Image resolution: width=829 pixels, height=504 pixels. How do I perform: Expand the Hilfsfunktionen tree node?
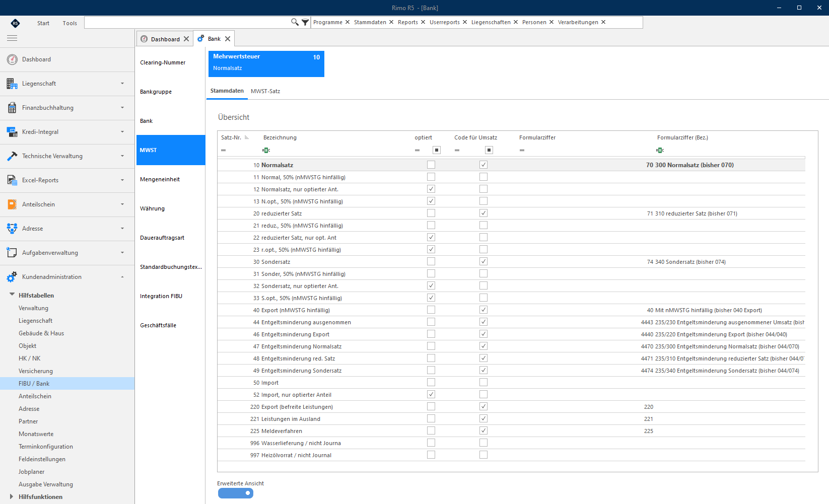pos(12,496)
